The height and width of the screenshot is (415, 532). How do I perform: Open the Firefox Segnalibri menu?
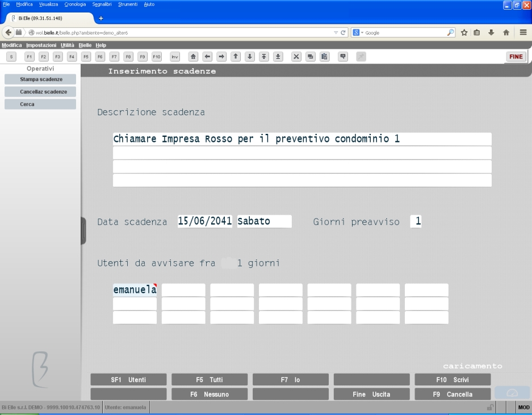[102, 5]
